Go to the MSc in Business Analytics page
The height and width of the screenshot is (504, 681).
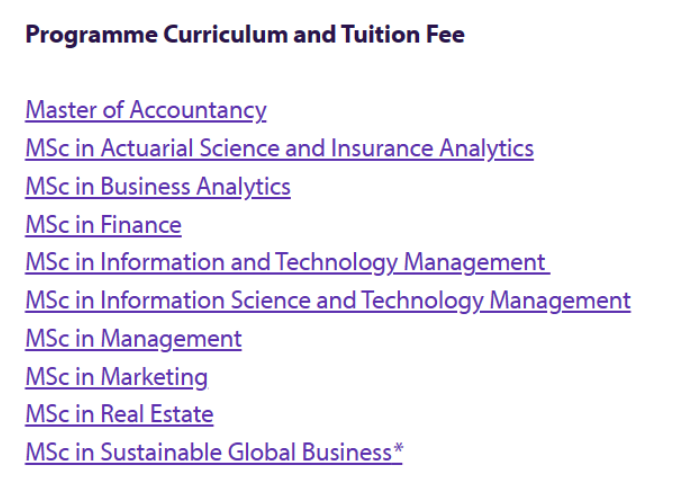(158, 186)
